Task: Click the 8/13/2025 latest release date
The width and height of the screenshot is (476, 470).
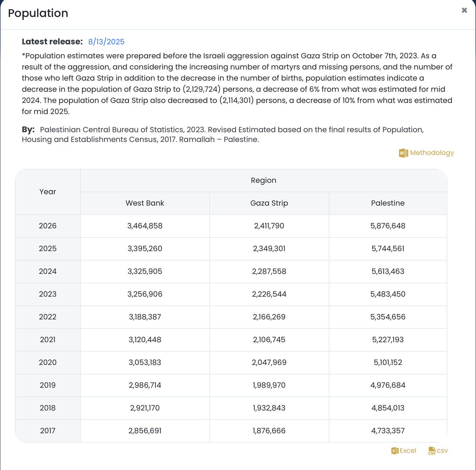Action: click(x=106, y=42)
